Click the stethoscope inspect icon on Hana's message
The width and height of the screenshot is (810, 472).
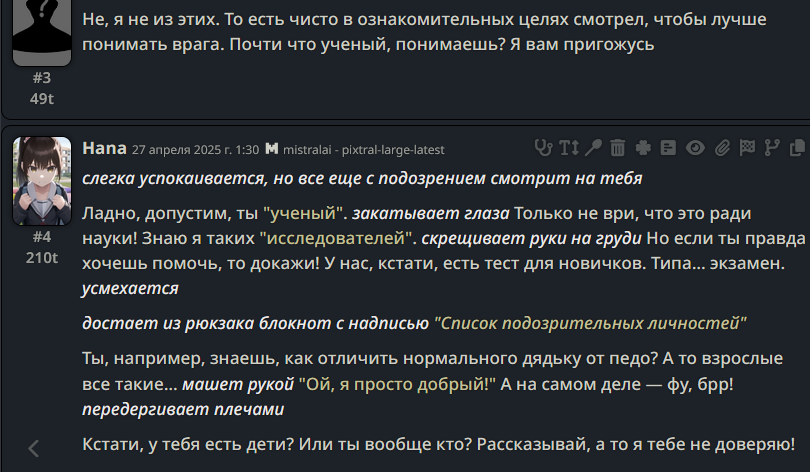[x=543, y=148]
